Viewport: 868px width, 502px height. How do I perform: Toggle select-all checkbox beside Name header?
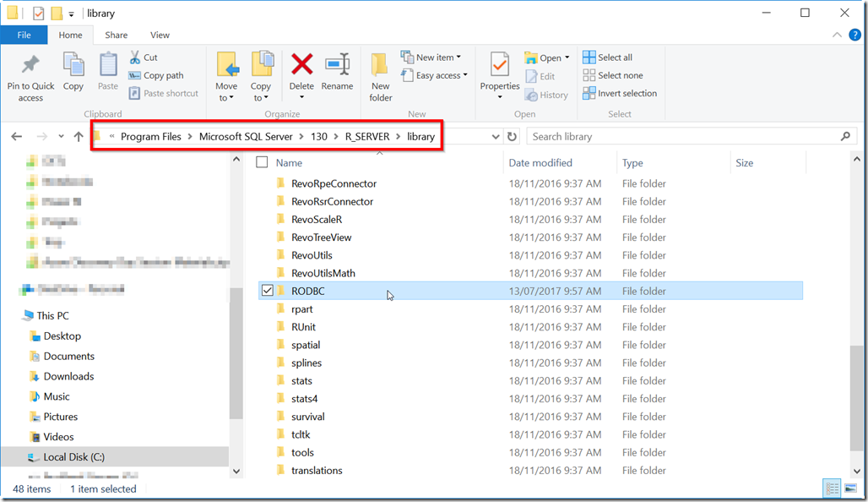[x=262, y=162]
